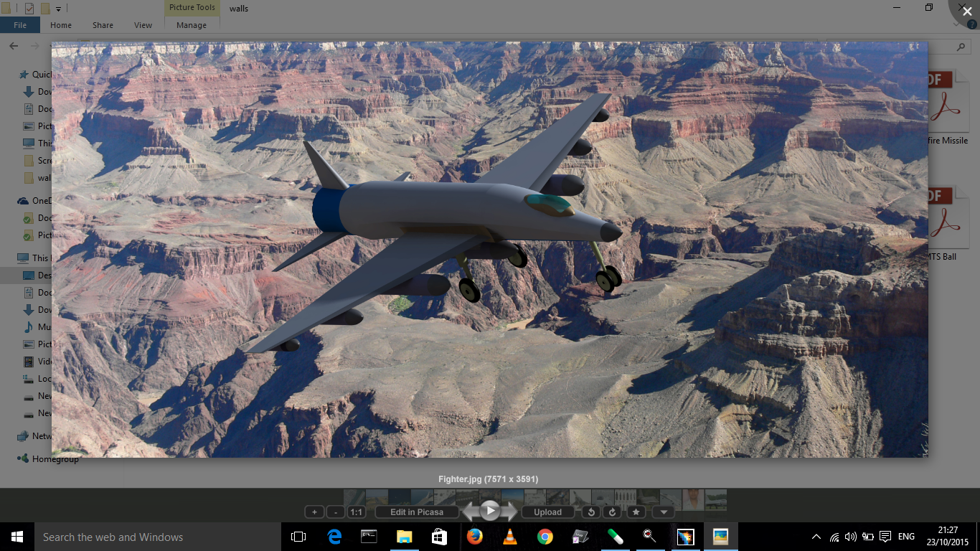Open Windows Store from the taskbar
Viewport: 980px width, 551px height.
point(439,537)
